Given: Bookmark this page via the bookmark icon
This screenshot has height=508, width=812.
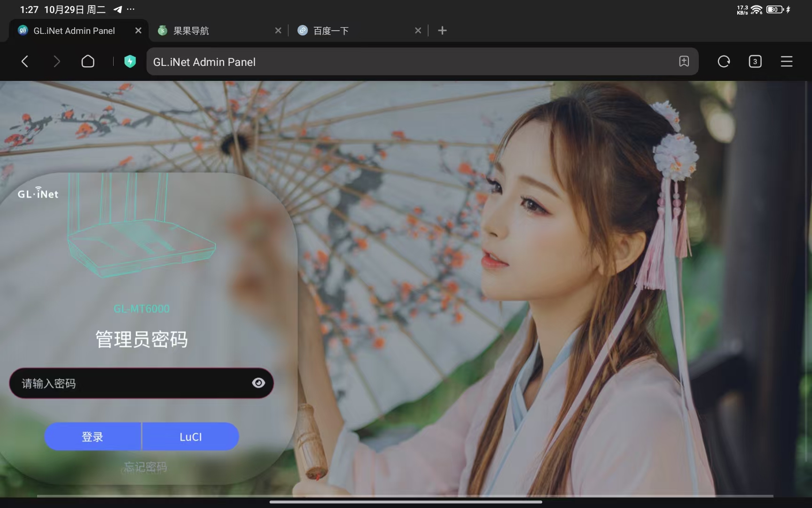Looking at the screenshot, I should click(x=684, y=61).
